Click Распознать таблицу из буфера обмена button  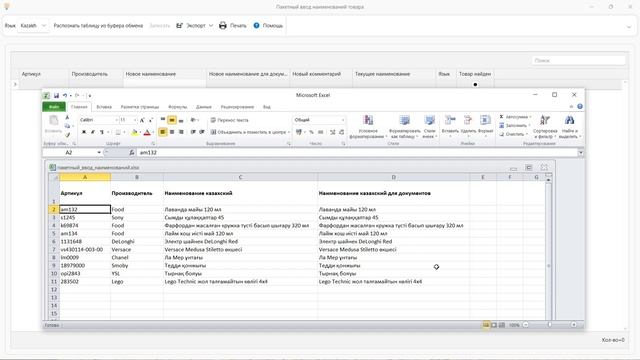(x=98, y=25)
